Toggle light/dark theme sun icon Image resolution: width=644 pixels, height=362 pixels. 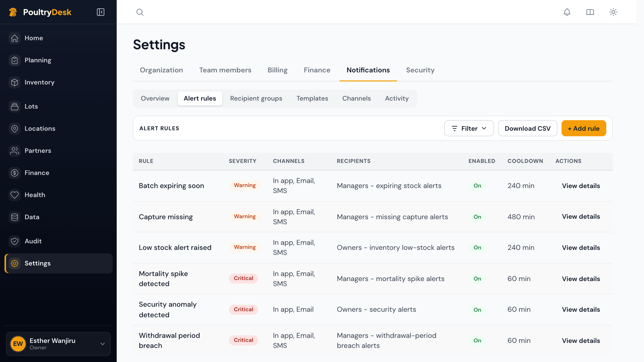coord(613,12)
